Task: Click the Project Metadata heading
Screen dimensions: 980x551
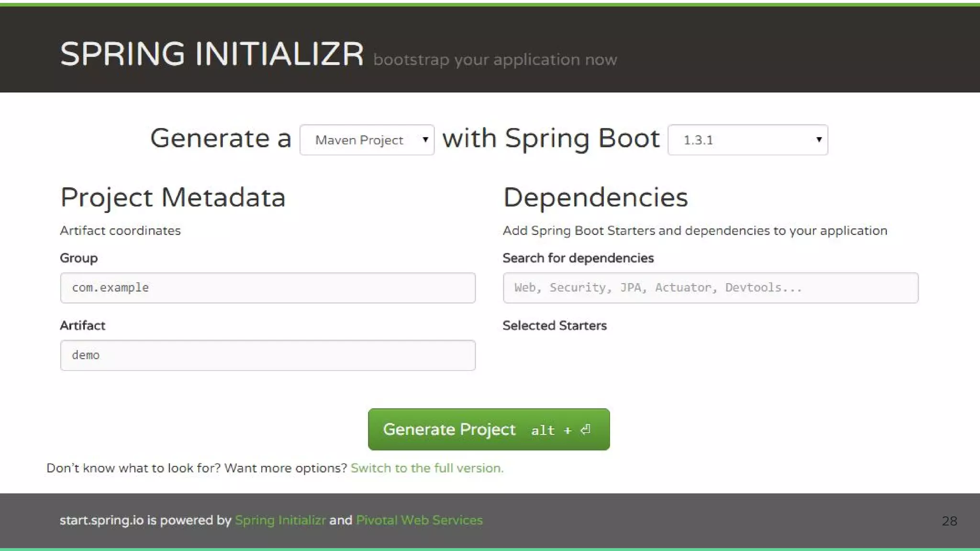Action: pos(173,198)
